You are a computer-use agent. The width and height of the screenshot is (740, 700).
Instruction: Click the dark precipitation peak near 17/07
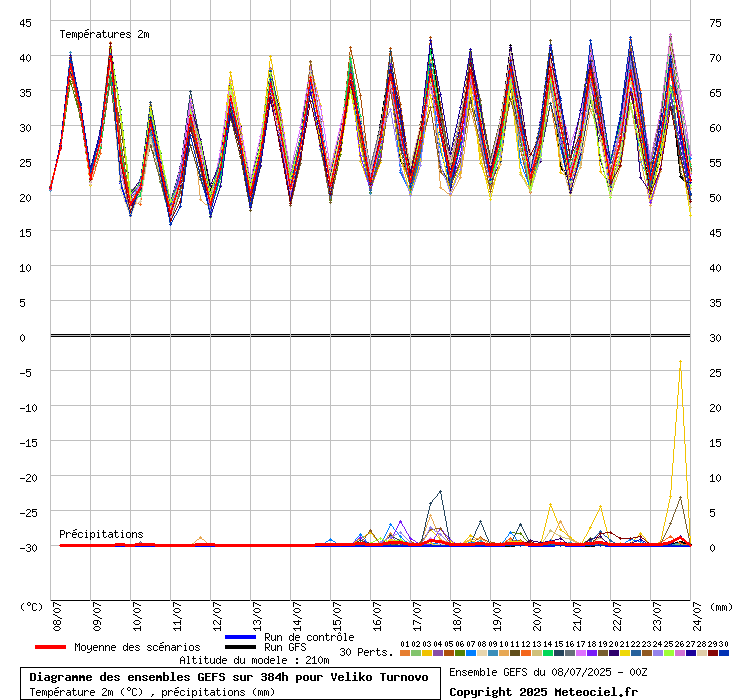(440, 491)
